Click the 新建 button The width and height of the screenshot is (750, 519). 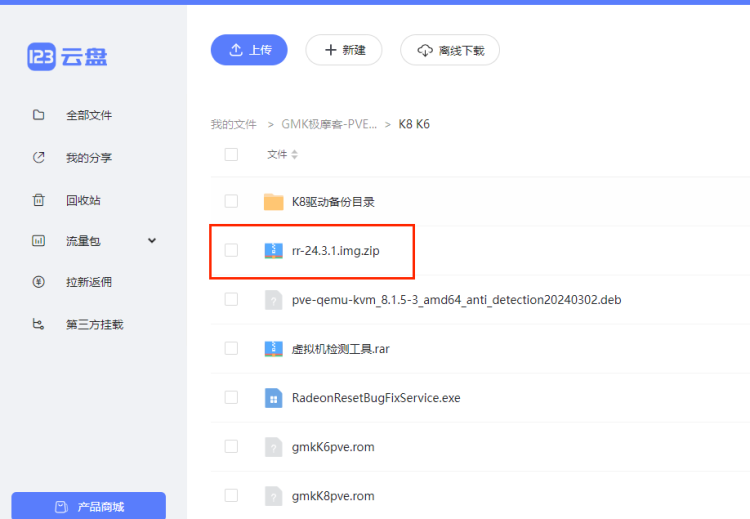click(344, 50)
